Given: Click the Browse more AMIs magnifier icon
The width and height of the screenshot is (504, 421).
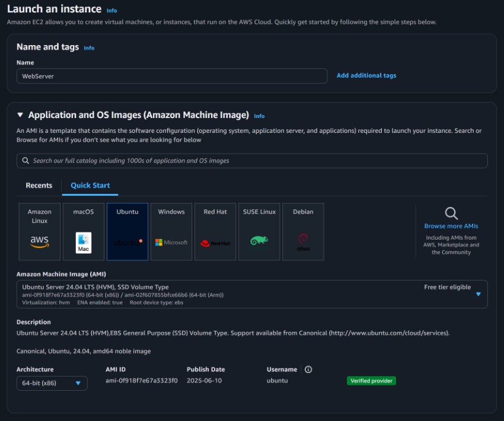Looking at the screenshot, I should tap(452, 215).
